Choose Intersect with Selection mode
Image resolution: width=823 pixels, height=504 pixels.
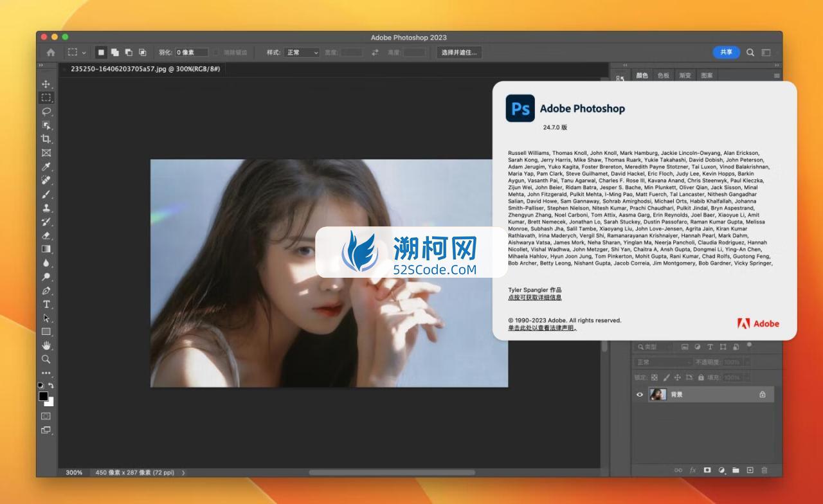pyautogui.click(x=143, y=52)
